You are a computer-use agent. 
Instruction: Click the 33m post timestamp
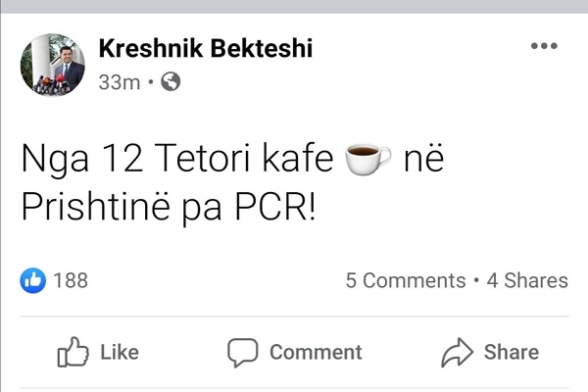tap(120, 82)
